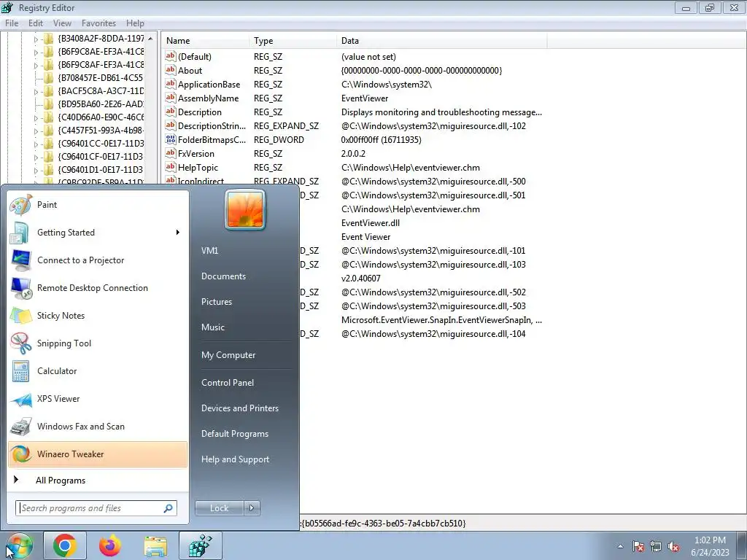This screenshot has height=560, width=747.
Task: Open Music from the Start menu
Action: pyautogui.click(x=212, y=327)
